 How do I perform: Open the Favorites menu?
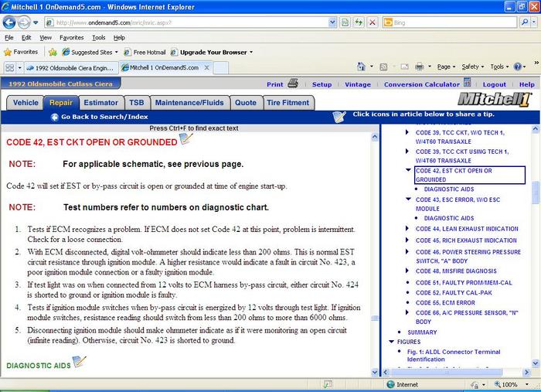(71, 38)
